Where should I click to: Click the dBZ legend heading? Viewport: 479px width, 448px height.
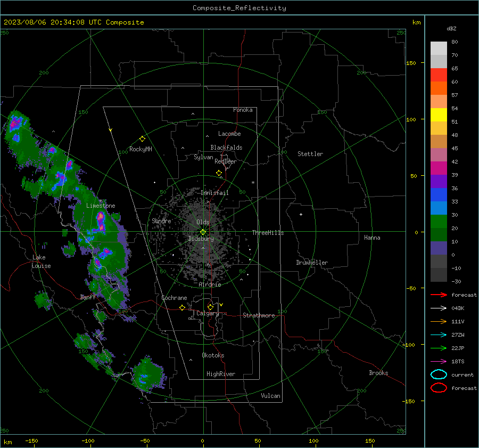click(x=451, y=28)
